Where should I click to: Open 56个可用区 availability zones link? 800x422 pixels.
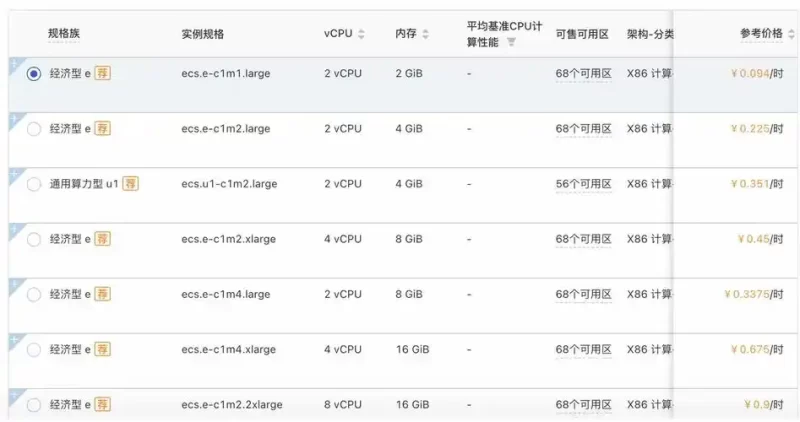click(x=583, y=184)
